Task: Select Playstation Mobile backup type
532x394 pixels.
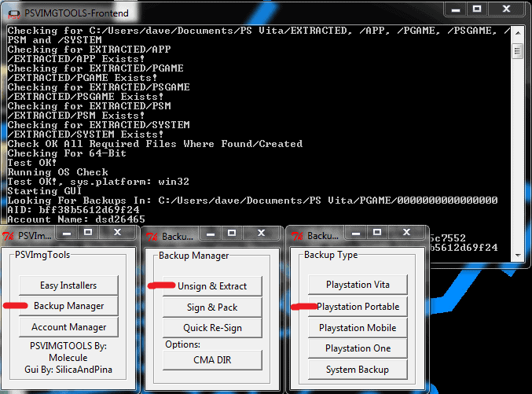Action: tap(358, 328)
